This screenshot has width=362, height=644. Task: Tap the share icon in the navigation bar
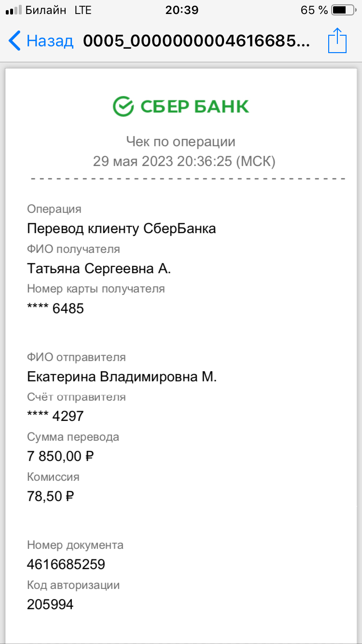pyautogui.click(x=337, y=41)
